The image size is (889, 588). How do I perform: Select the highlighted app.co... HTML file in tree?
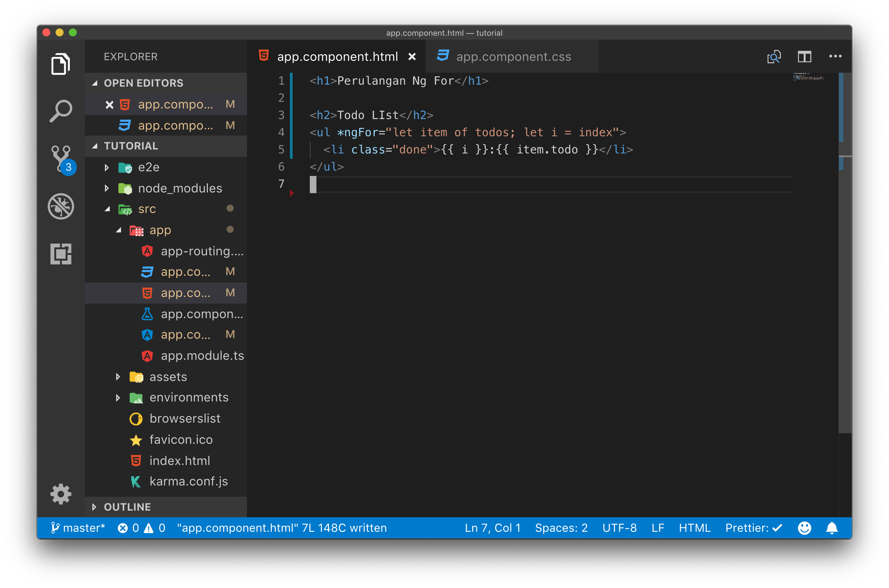coord(166,293)
